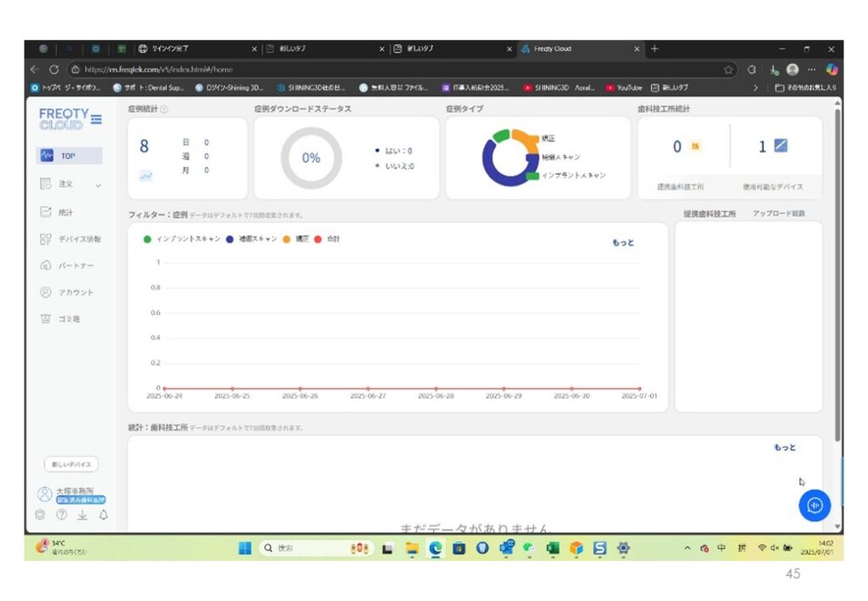Click もっと link in the case filter chart
The width and height of the screenshot is (868, 601).
pos(622,242)
